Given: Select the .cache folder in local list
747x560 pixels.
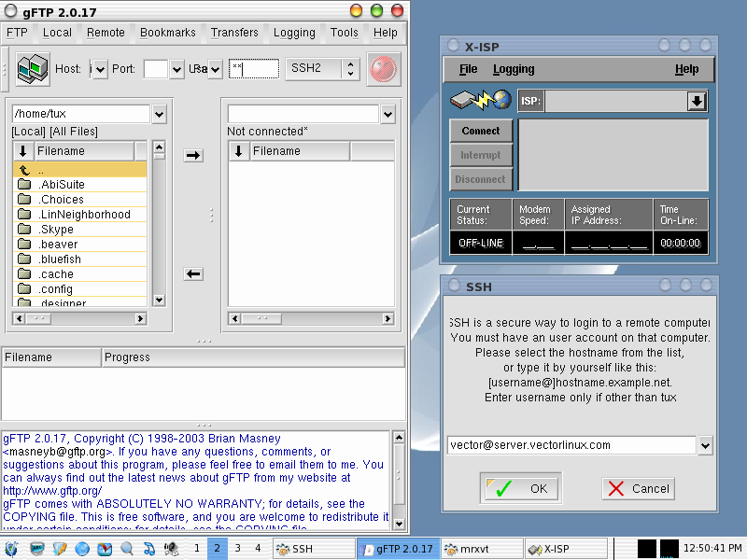Looking at the screenshot, I should 56,274.
